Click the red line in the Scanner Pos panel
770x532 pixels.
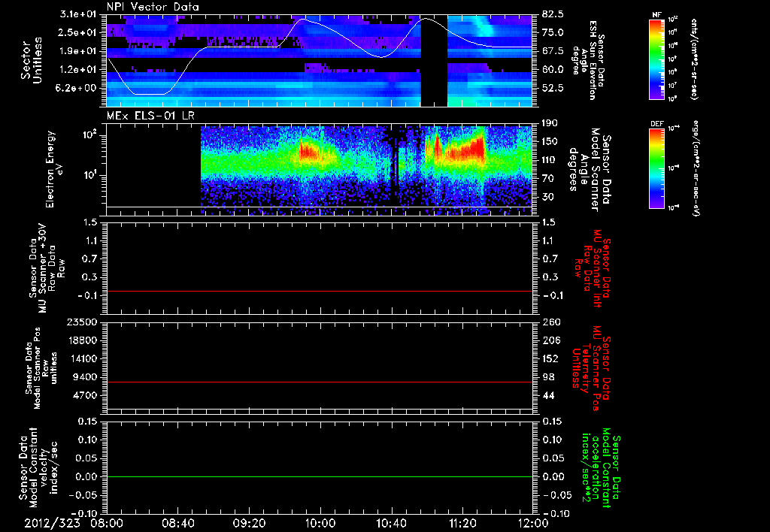point(320,382)
